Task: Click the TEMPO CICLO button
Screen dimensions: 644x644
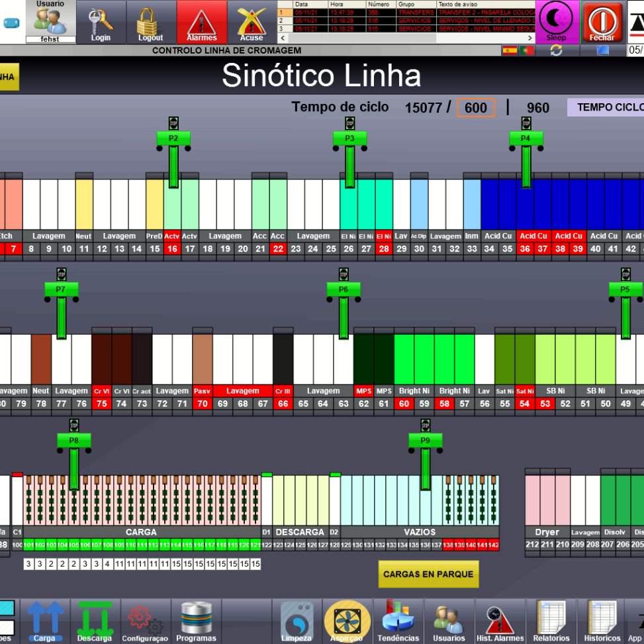Action: [x=606, y=107]
